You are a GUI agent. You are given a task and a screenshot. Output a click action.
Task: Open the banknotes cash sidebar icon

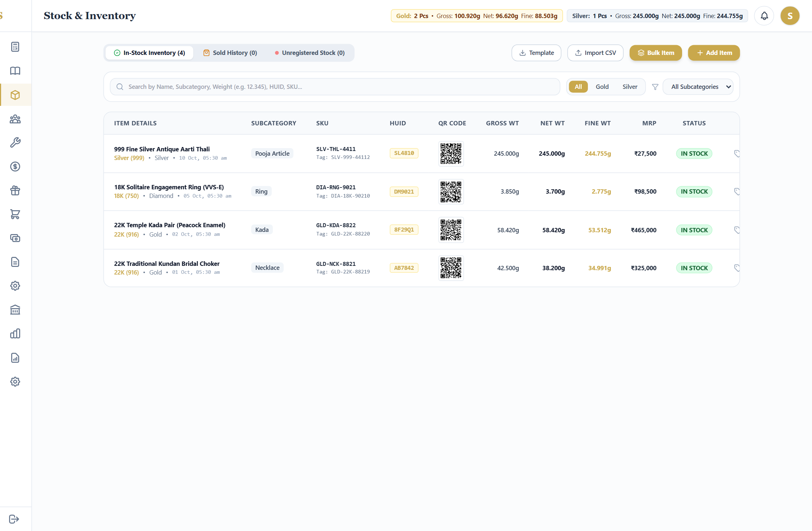click(15, 238)
